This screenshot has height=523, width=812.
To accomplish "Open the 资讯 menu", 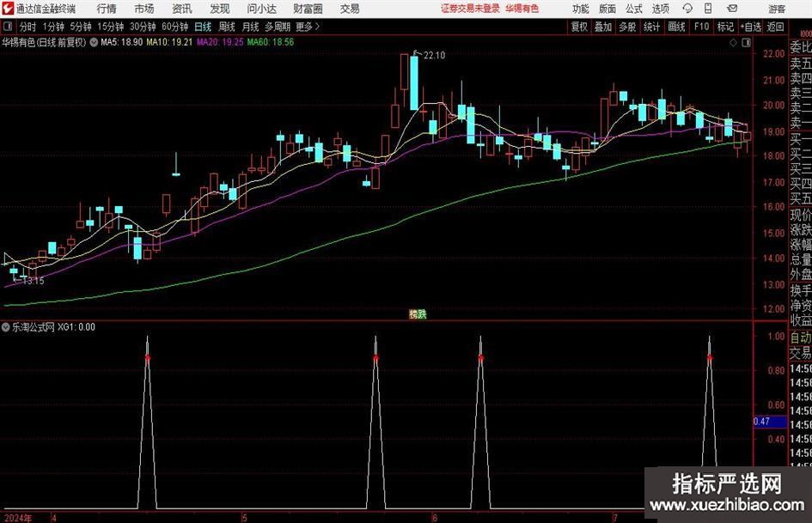I will click(x=182, y=9).
